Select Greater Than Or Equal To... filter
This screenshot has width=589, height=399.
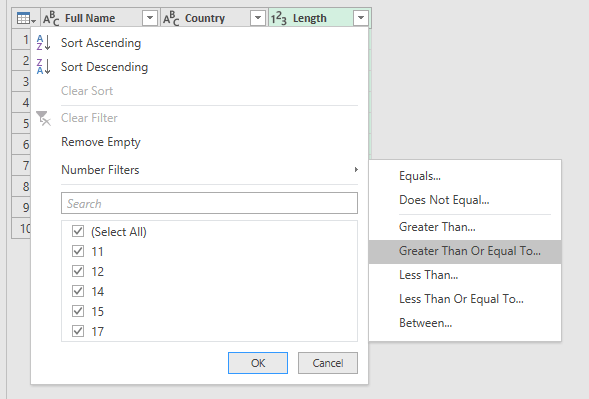pyautogui.click(x=465, y=251)
